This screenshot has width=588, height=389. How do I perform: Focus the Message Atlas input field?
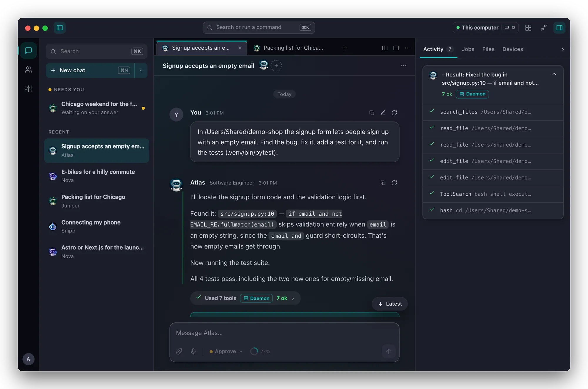point(284,333)
